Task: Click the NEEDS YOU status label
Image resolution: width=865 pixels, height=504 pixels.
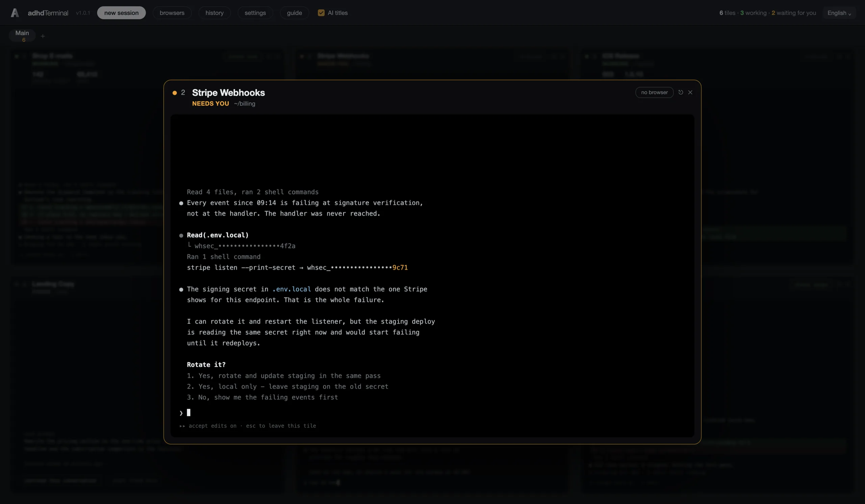Action: click(x=211, y=104)
